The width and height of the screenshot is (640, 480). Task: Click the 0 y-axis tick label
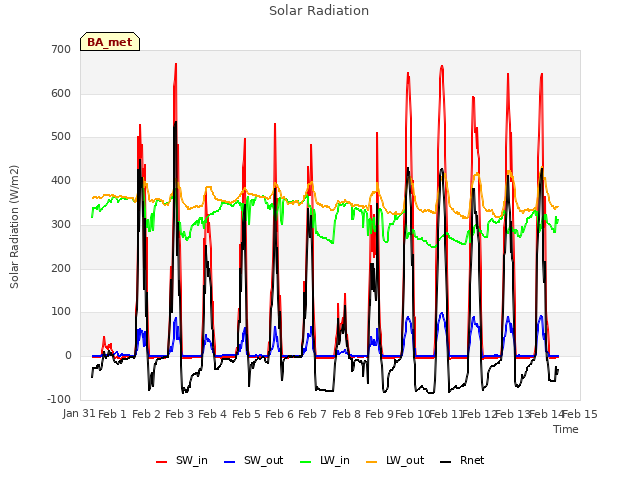[68, 356]
